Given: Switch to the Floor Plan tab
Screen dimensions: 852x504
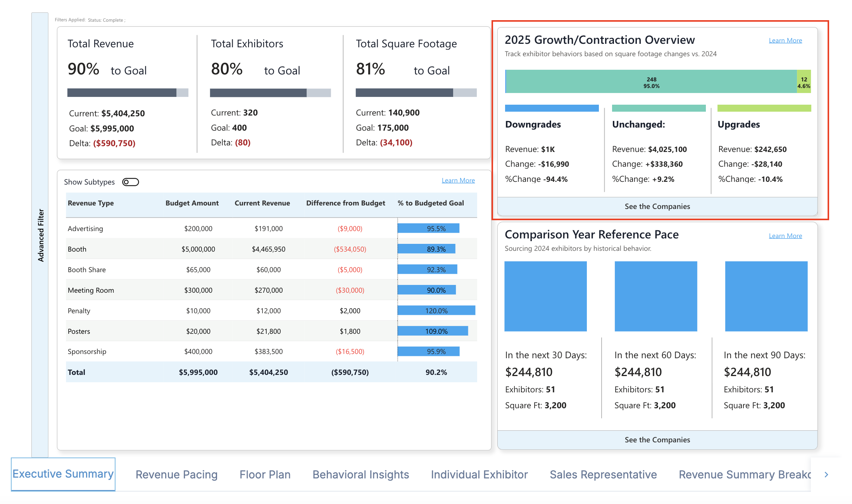Looking at the screenshot, I should coord(265,475).
